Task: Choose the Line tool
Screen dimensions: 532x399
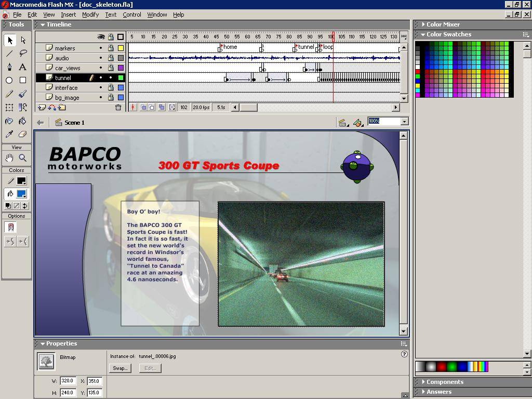Action: click(9, 54)
